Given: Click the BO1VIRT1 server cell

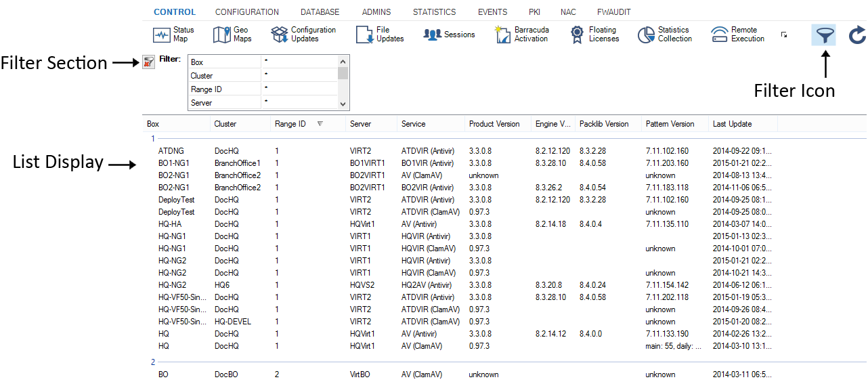Looking at the screenshot, I should pyautogui.click(x=368, y=163).
